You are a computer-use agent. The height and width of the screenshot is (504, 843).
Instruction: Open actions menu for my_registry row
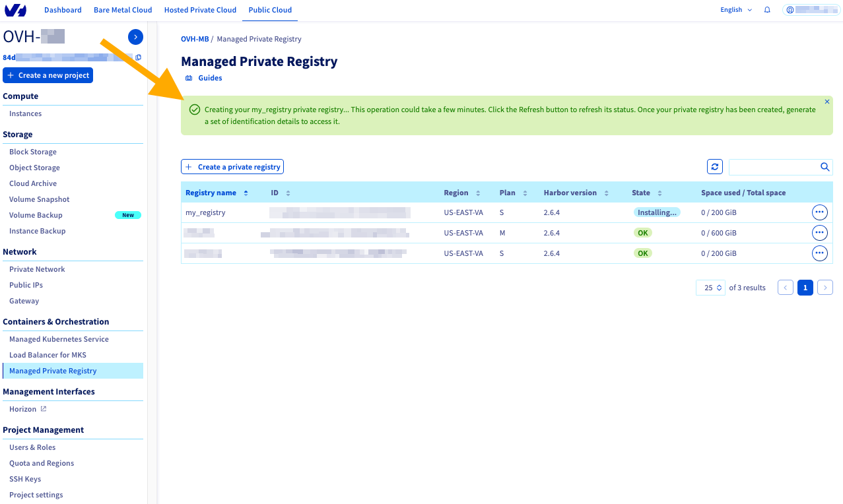coord(819,212)
